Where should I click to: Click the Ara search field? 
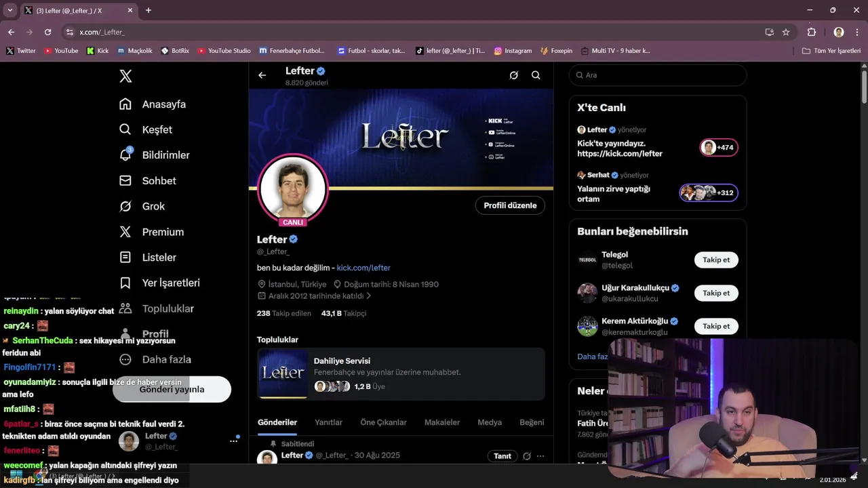[658, 75]
